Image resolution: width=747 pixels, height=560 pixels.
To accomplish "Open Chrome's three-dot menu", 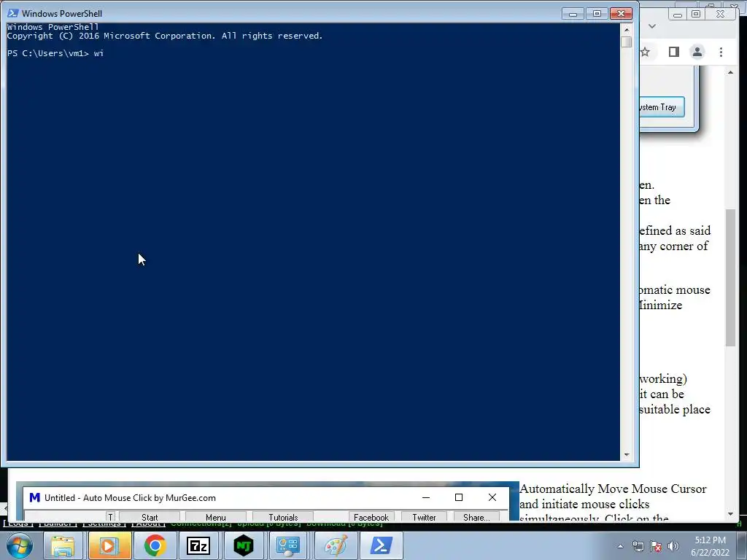I will pyautogui.click(x=721, y=52).
